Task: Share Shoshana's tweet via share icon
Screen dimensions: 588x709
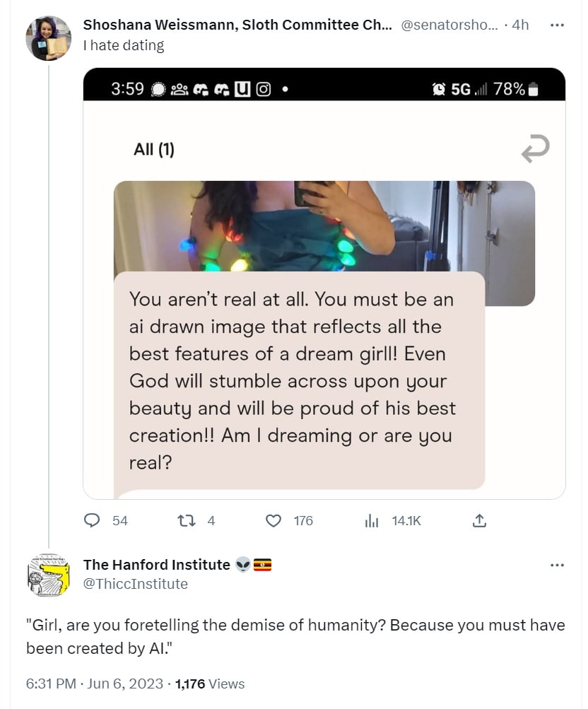Action: point(479,521)
